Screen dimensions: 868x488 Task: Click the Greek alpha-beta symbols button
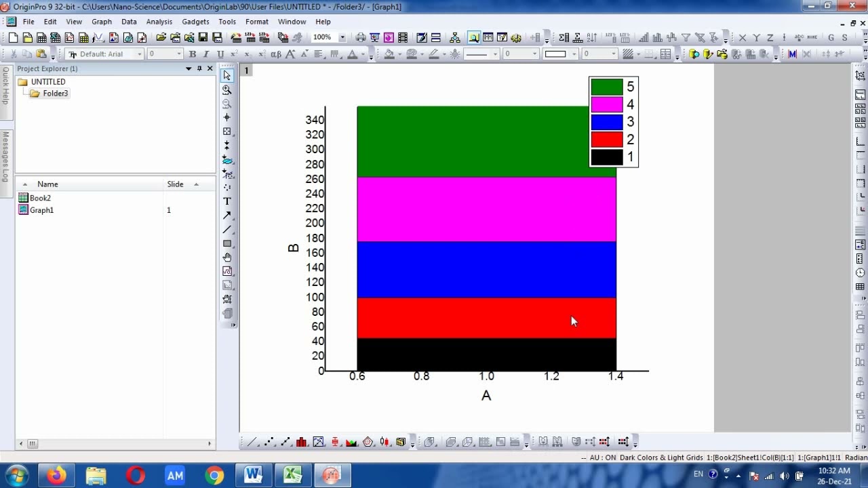(x=276, y=54)
